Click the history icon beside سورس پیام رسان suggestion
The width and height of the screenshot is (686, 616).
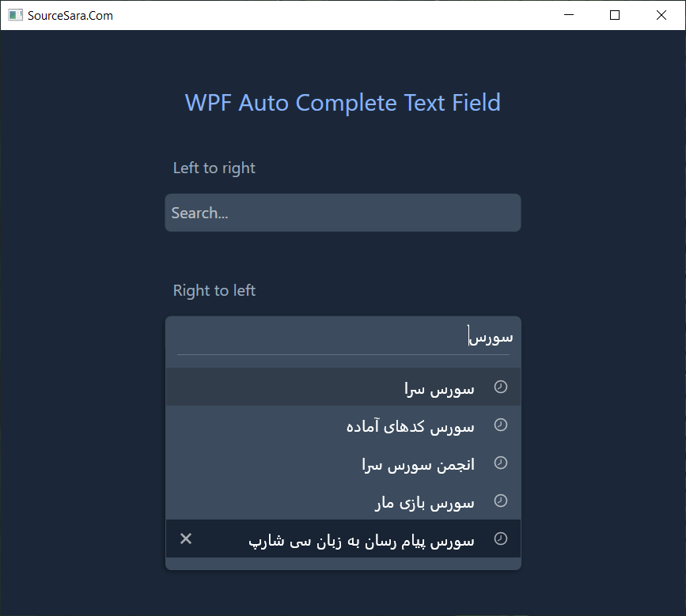pos(501,539)
